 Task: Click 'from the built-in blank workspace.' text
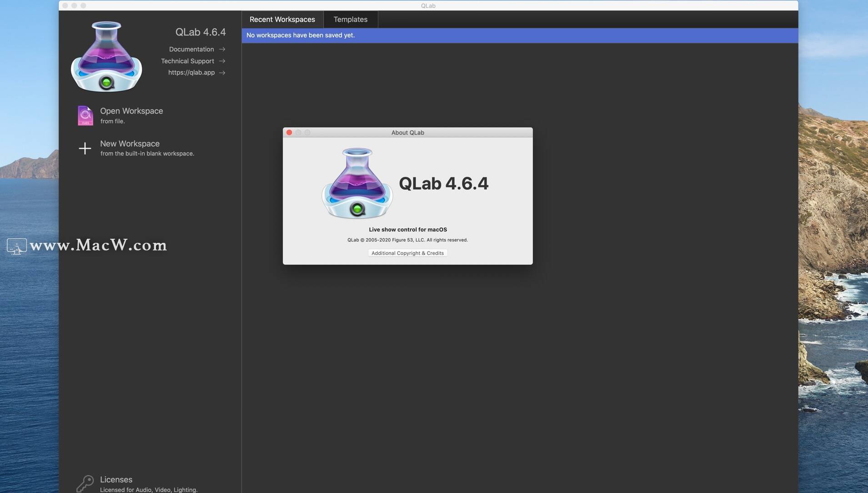(147, 154)
